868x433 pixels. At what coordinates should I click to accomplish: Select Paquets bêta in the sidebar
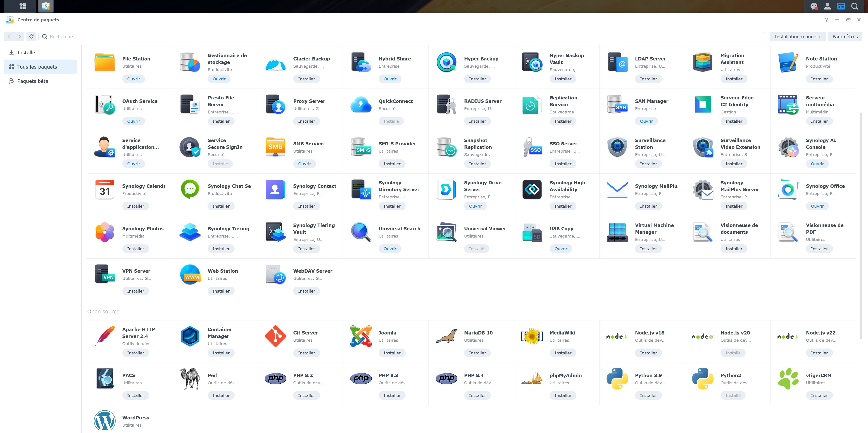(40, 81)
